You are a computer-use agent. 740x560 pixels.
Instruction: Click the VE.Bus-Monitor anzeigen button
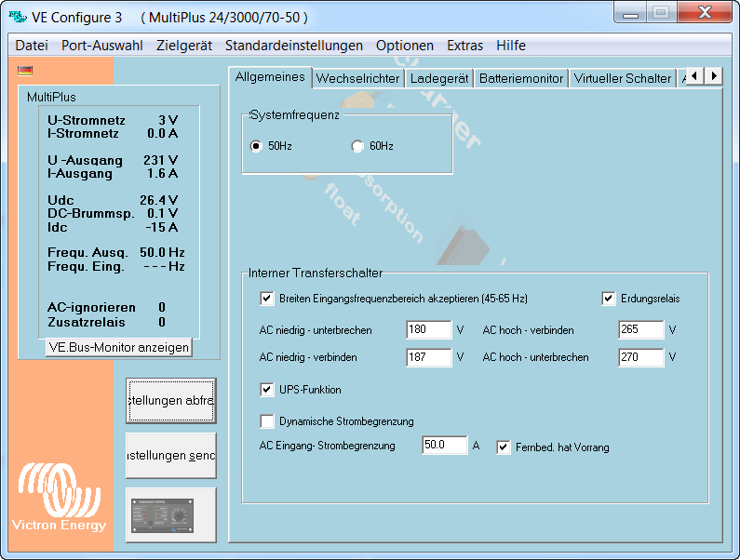pos(118,347)
